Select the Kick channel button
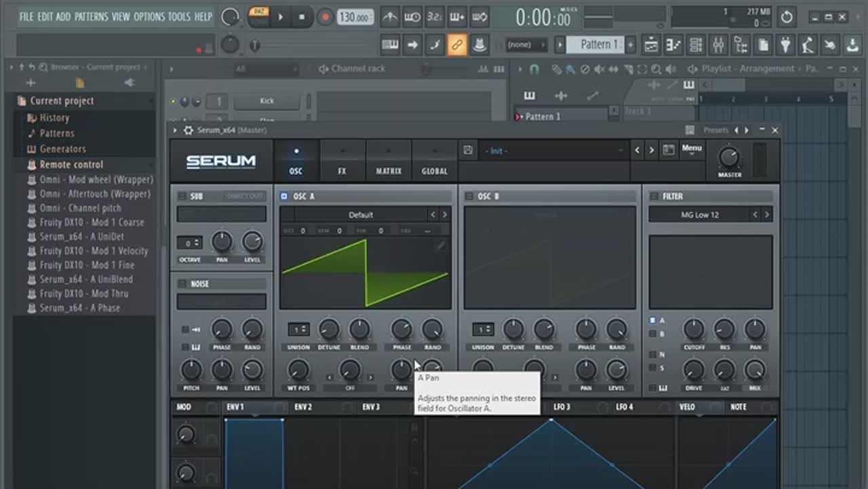868x489 pixels. [267, 101]
